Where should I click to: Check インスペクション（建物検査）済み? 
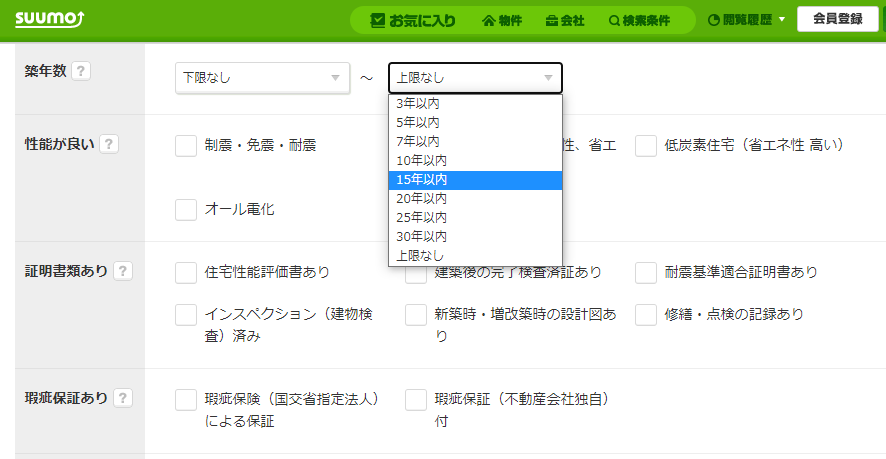(186, 315)
